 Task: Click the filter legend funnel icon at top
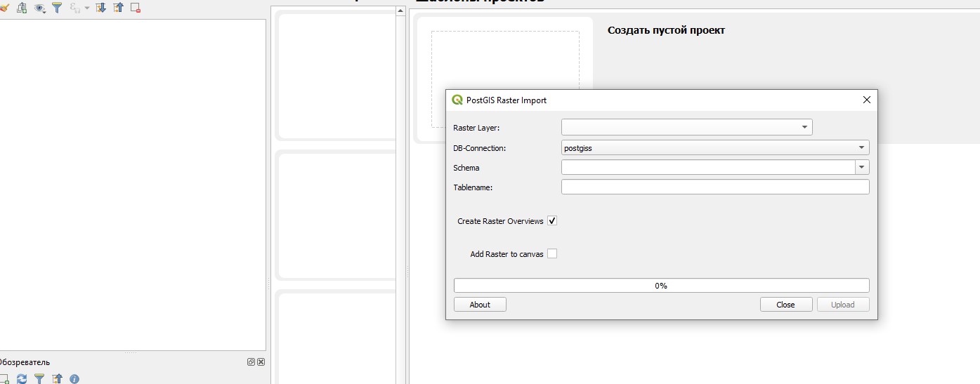click(x=57, y=8)
